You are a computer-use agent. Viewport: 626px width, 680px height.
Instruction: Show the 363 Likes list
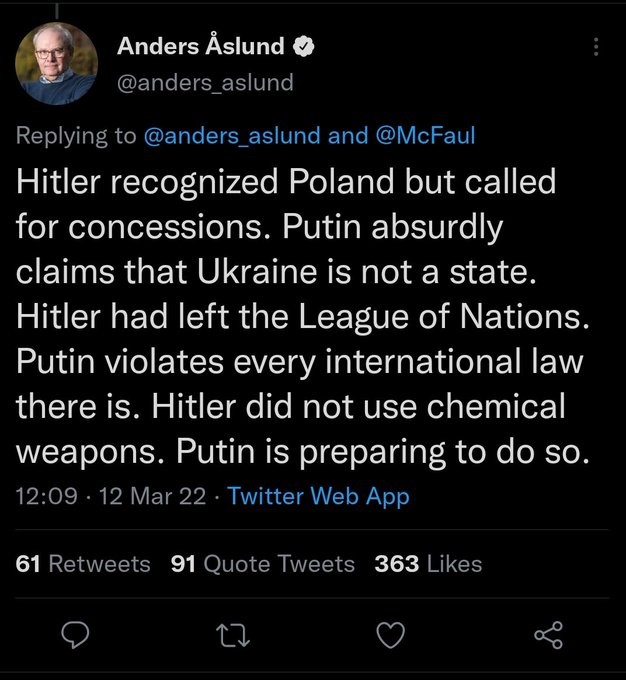pos(428,564)
